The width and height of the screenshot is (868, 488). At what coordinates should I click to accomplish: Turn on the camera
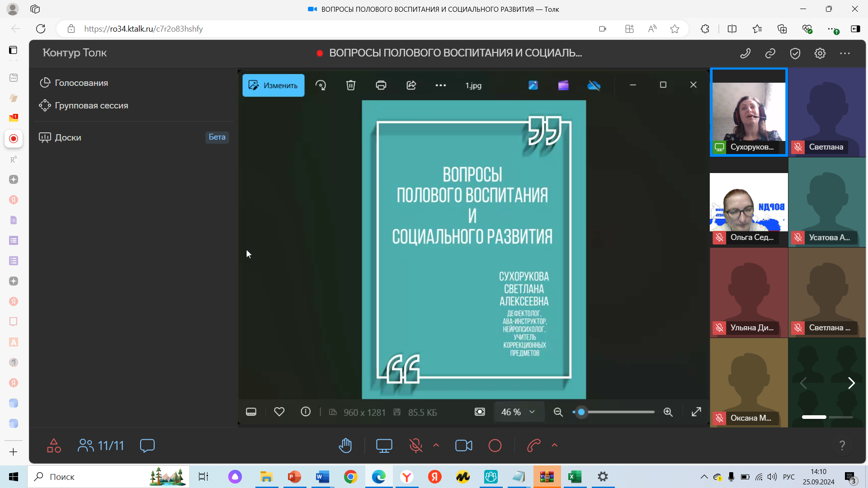[464, 446]
